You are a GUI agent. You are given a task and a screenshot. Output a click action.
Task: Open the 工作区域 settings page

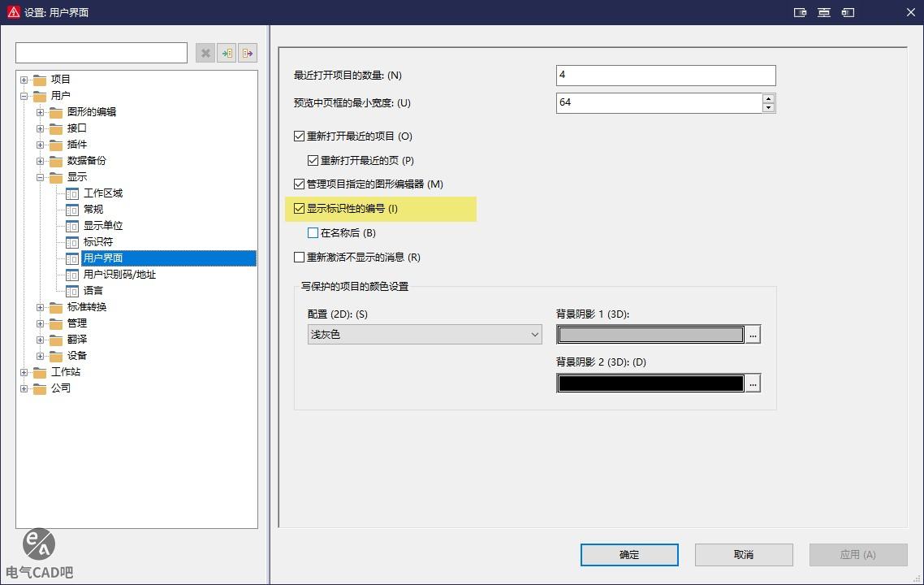click(x=102, y=193)
